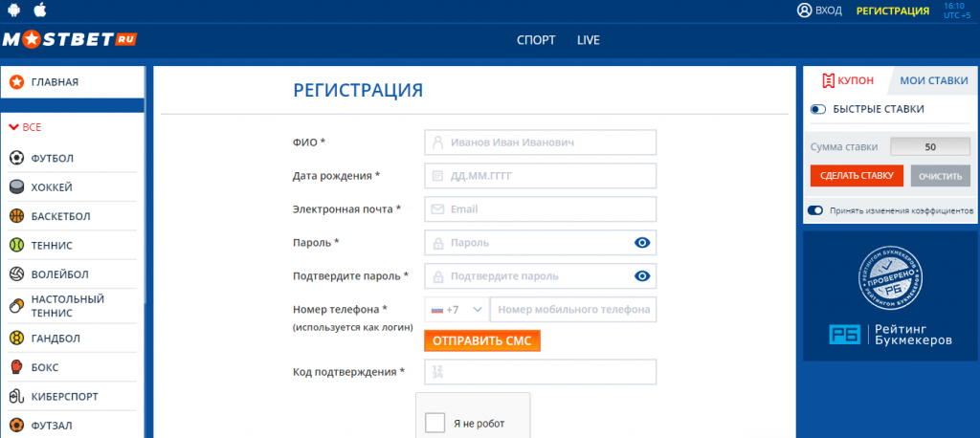
Task: Select БОКС in sports list
Action: pos(73,367)
